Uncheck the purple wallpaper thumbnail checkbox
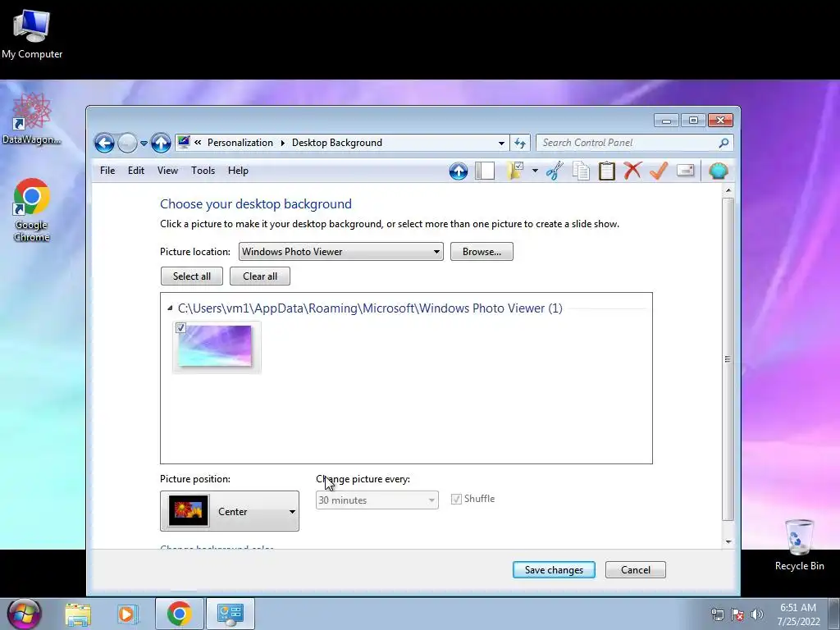Viewport: 840px width, 630px height. coord(180,327)
